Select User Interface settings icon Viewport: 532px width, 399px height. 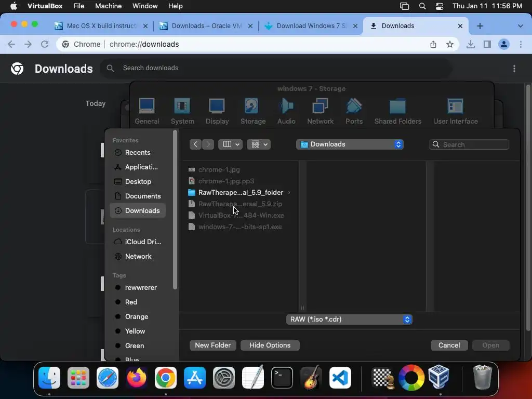[455, 111]
